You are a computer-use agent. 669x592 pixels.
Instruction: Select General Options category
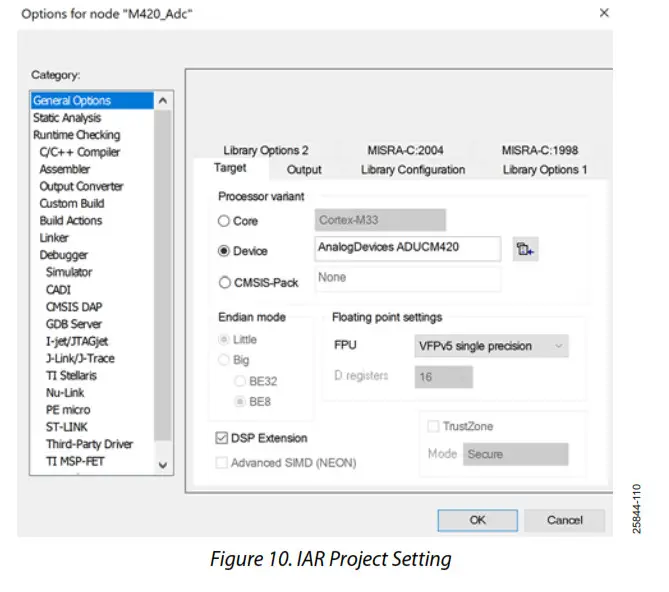pos(92,101)
